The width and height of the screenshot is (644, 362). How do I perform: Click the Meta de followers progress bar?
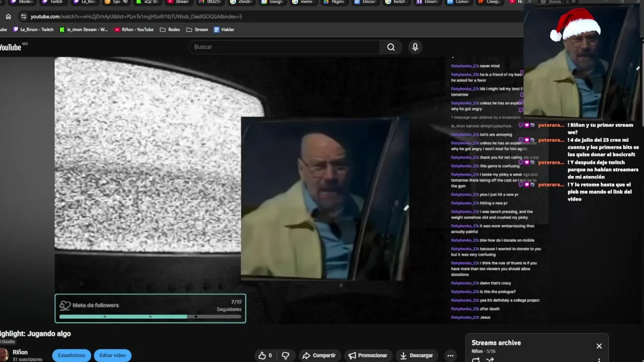[x=150, y=317]
